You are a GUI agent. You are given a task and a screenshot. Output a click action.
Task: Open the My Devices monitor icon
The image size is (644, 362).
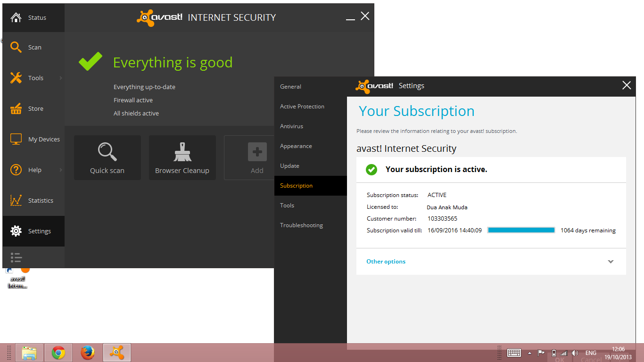point(16,139)
